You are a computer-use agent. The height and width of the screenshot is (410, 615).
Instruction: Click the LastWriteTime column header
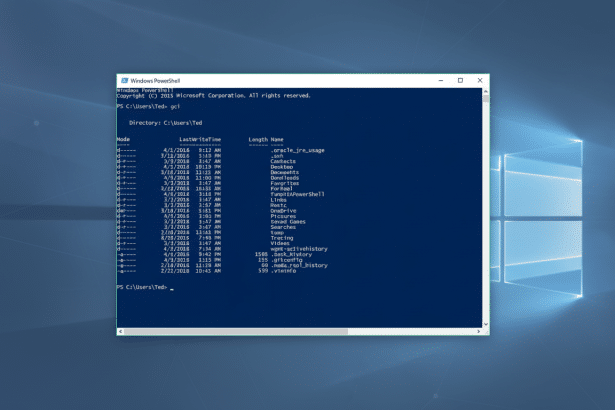(200, 139)
